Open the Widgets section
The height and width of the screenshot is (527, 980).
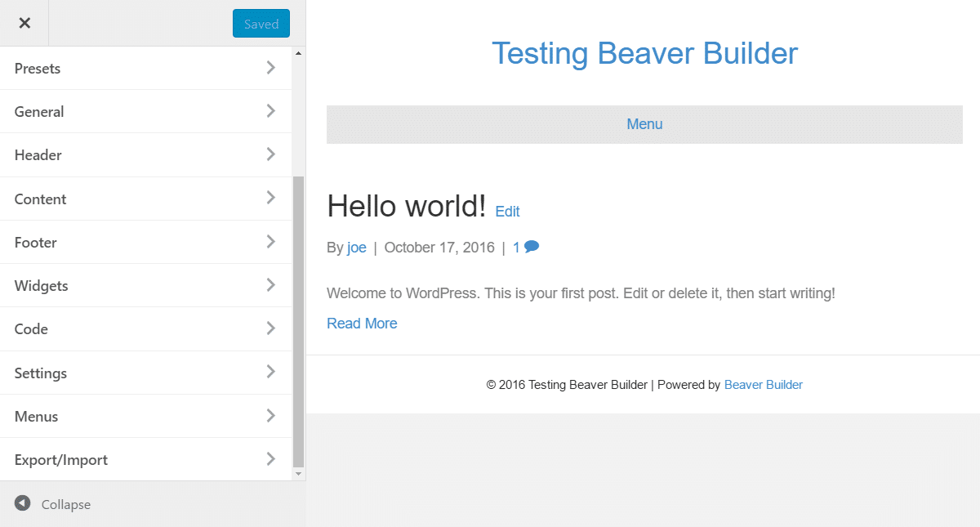click(145, 285)
